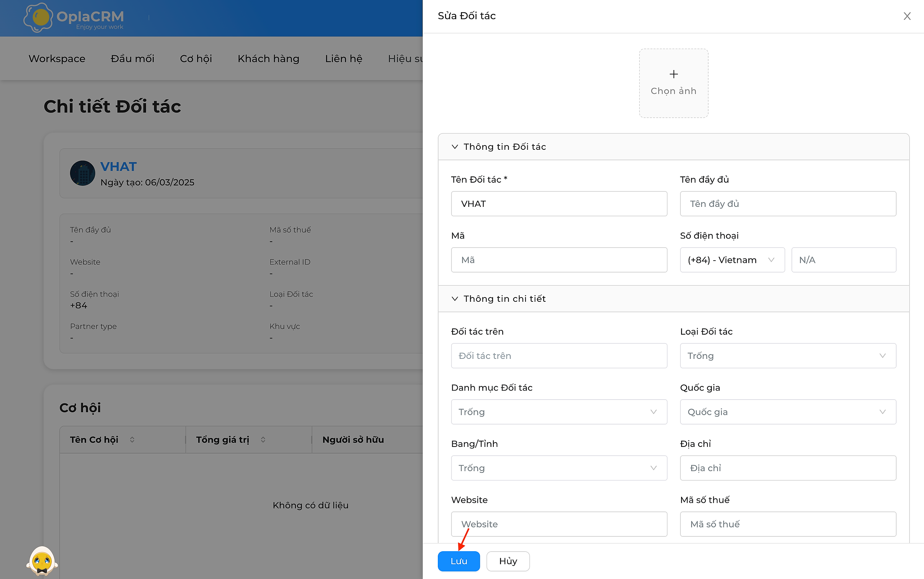The image size is (924, 579).
Task: Click the Lưu save button
Action: (x=459, y=561)
